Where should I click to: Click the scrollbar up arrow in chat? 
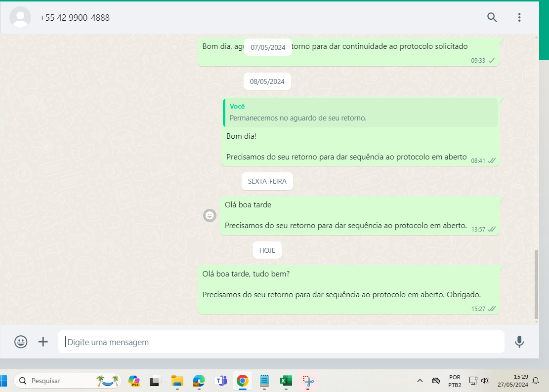pos(536,37)
